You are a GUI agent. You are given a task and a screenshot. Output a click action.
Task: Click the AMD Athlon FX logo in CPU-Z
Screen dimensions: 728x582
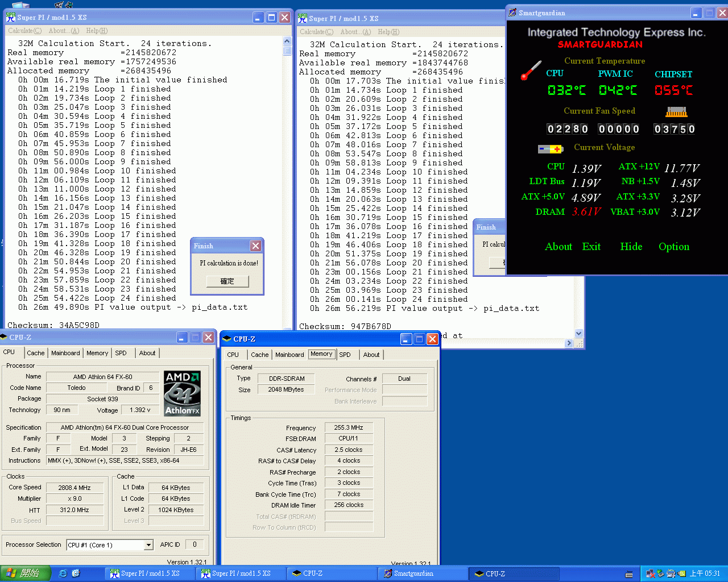(182, 393)
